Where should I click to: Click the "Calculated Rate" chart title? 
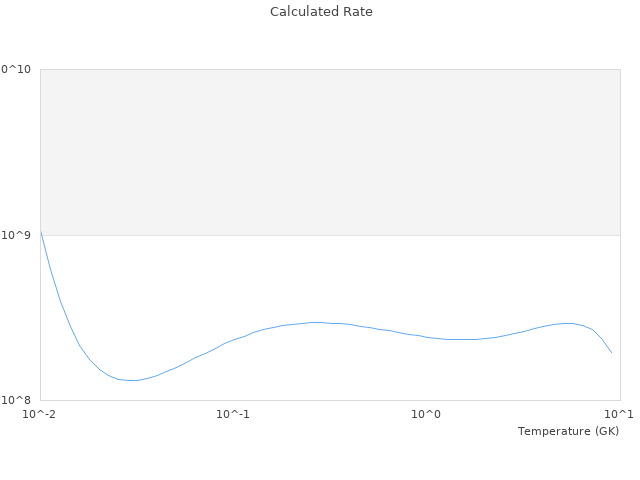click(x=320, y=12)
